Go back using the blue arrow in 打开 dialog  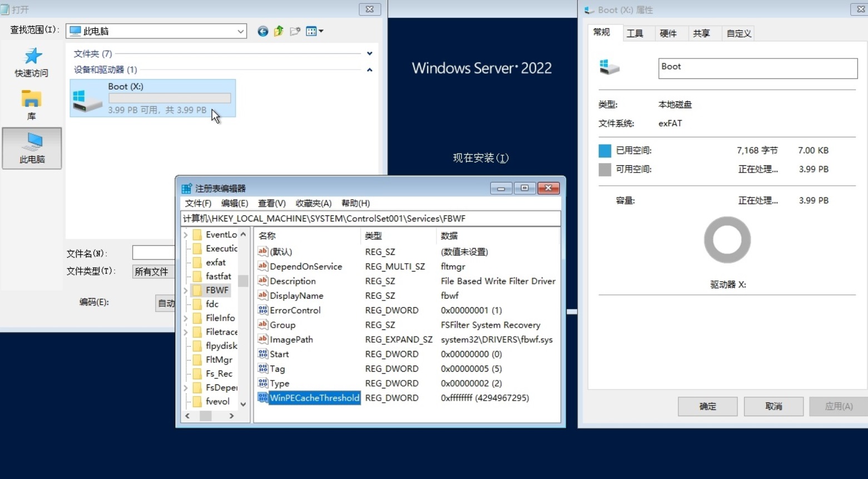[262, 31]
